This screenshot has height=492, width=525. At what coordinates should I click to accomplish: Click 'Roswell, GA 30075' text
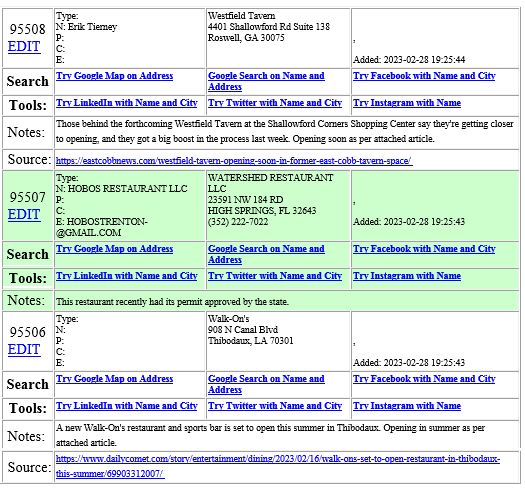246,38
